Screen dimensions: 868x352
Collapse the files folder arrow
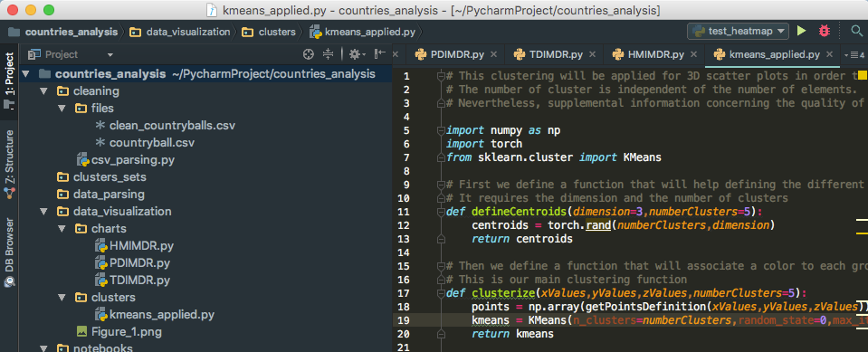point(62,108)
